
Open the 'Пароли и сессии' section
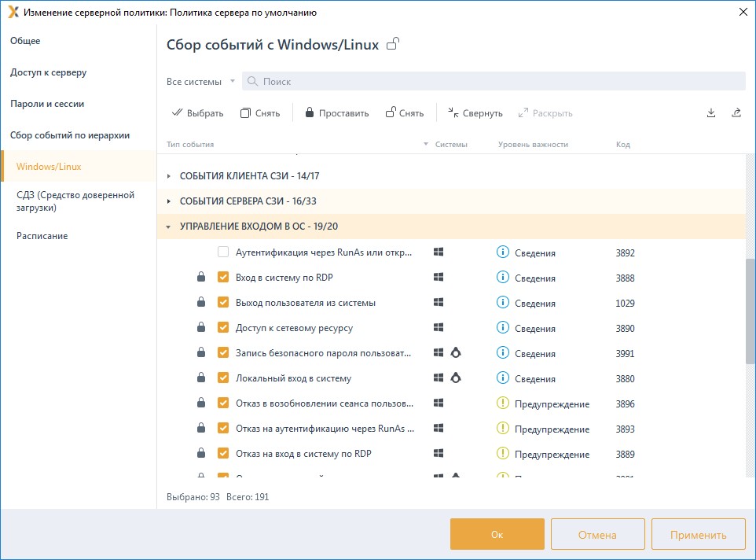click(47, 104)
